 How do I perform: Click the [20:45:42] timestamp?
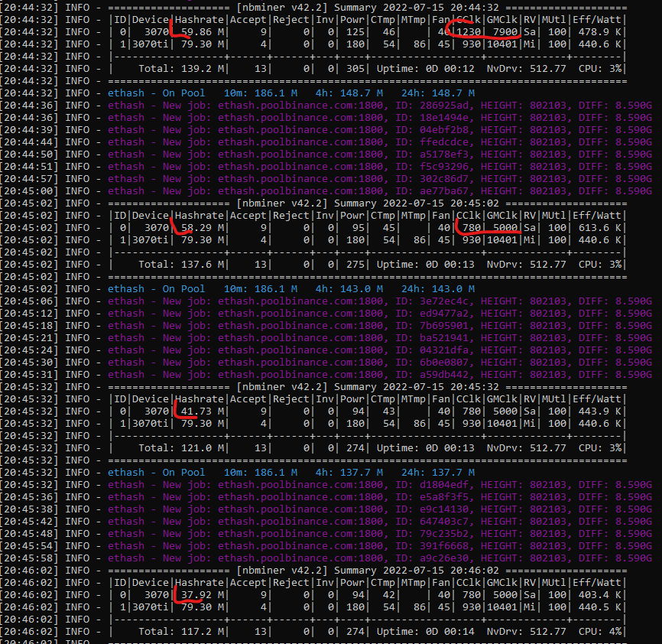[x=30, y=522]
